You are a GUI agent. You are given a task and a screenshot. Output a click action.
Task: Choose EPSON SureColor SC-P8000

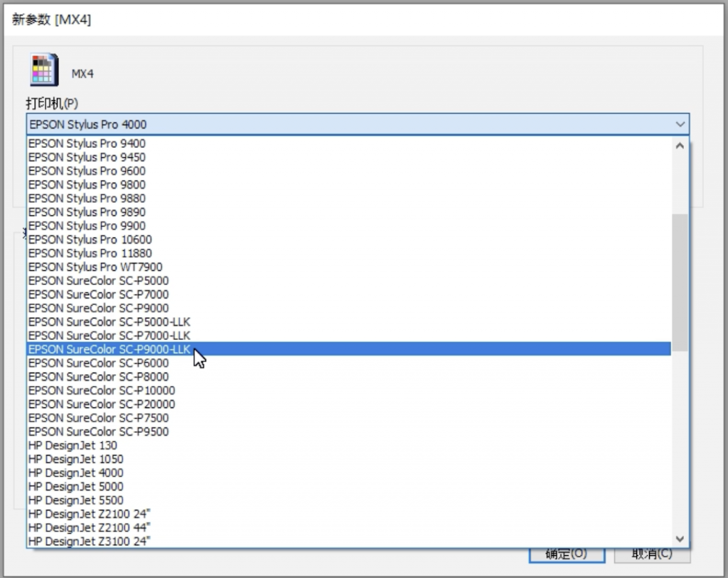tap(348, 377)
